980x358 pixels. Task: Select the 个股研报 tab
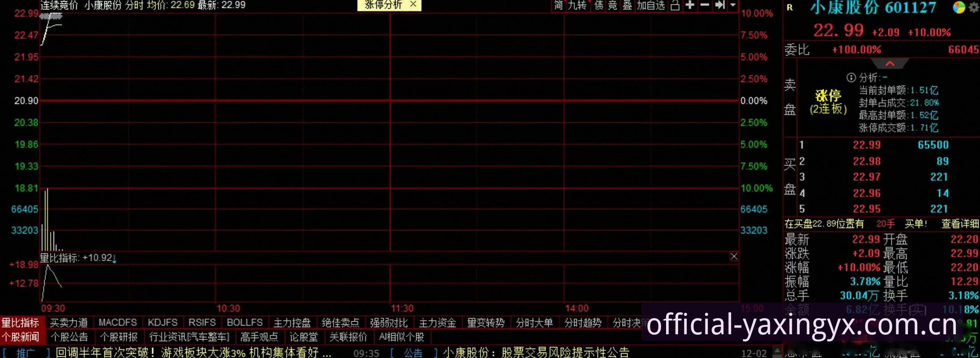(119, 337)
